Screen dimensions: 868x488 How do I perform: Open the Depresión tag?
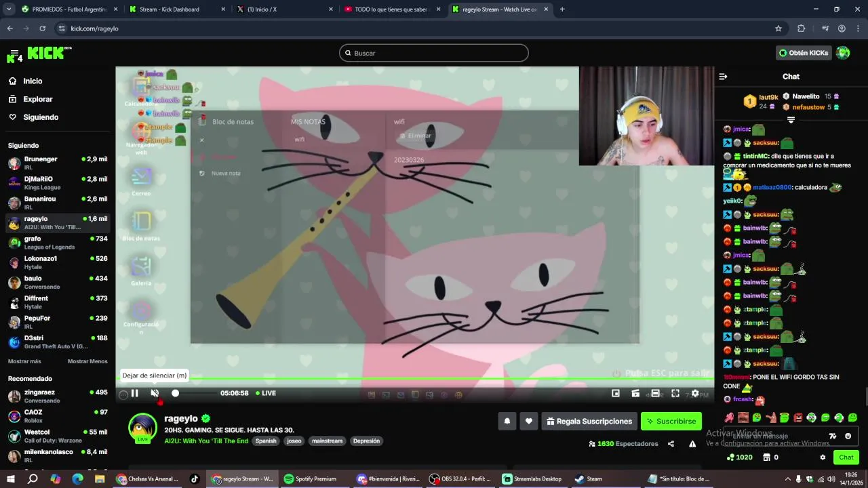(366, 441)
